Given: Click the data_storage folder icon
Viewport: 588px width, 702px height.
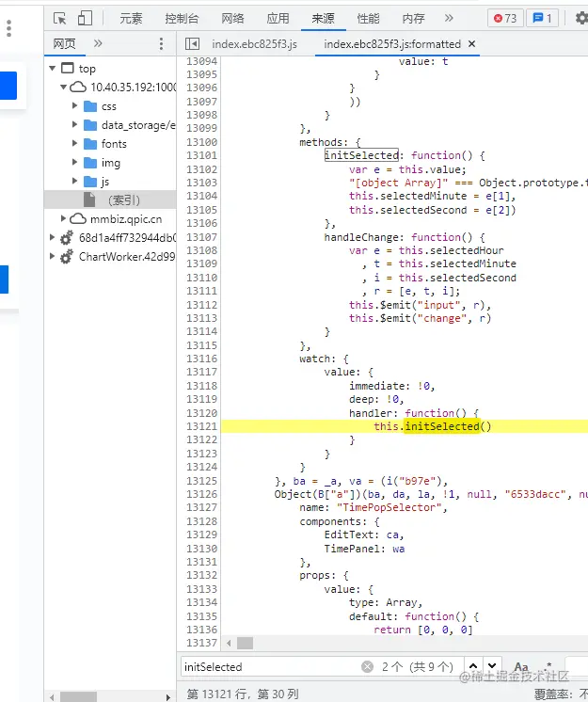Looking at the screenshot, I should click(90, 125).
